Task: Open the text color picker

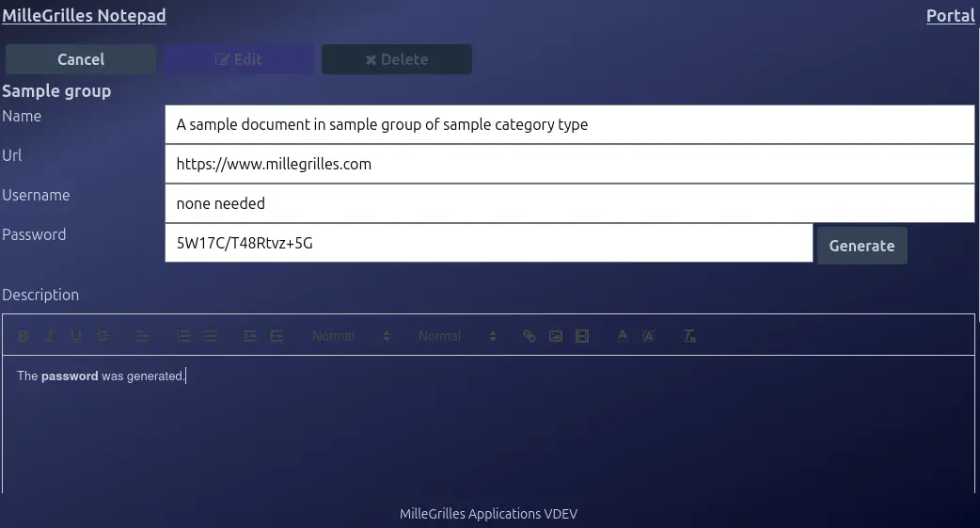Action: [623, 336]
